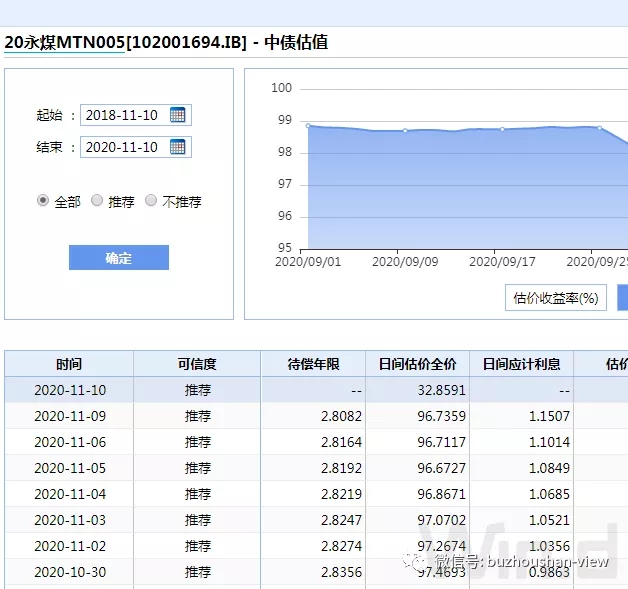Select the 2020-11-10 table row date
This screenshot has width=628, height=589.
click(x=70, y=390)
